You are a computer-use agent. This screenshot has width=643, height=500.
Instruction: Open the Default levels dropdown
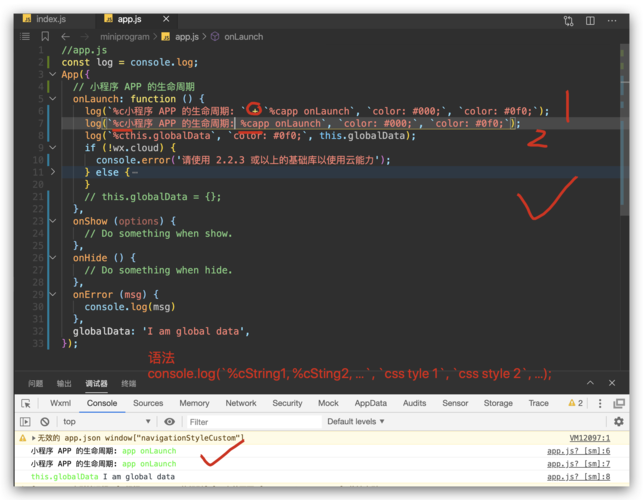(x=356, y=422)
